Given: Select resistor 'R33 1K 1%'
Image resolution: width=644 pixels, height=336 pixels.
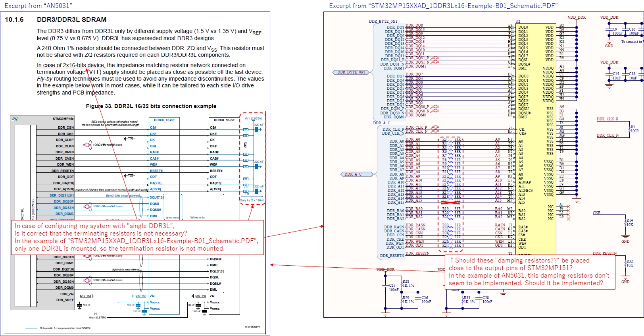Looking at the screenshot, I should 468,300.
